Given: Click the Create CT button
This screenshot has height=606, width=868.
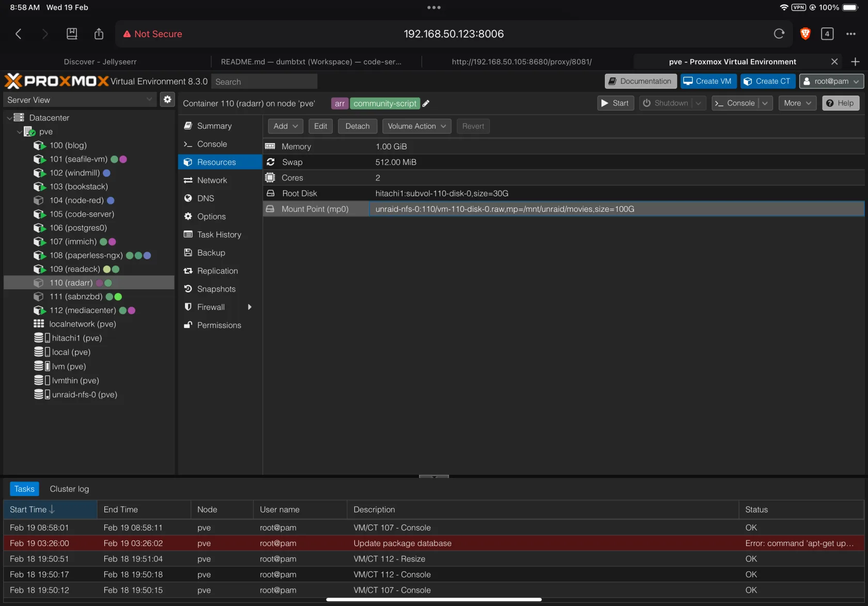Looking at the screenshot, I should (767, 81).
